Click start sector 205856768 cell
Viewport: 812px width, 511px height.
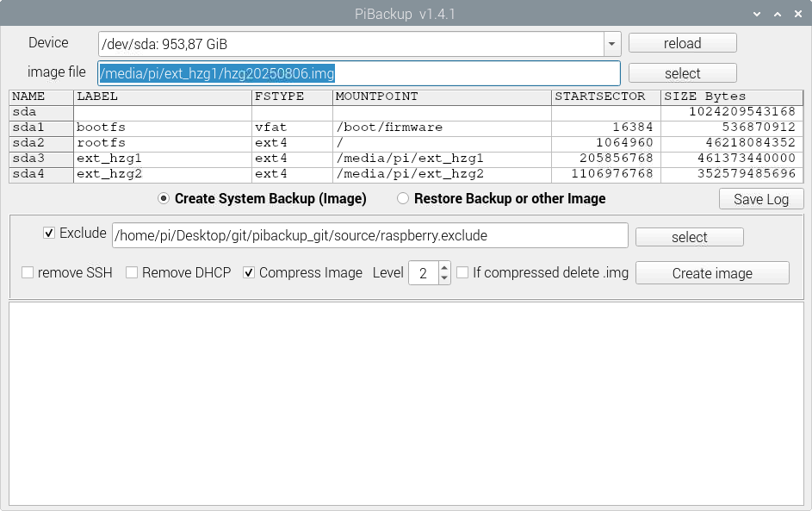coord(606,159)
